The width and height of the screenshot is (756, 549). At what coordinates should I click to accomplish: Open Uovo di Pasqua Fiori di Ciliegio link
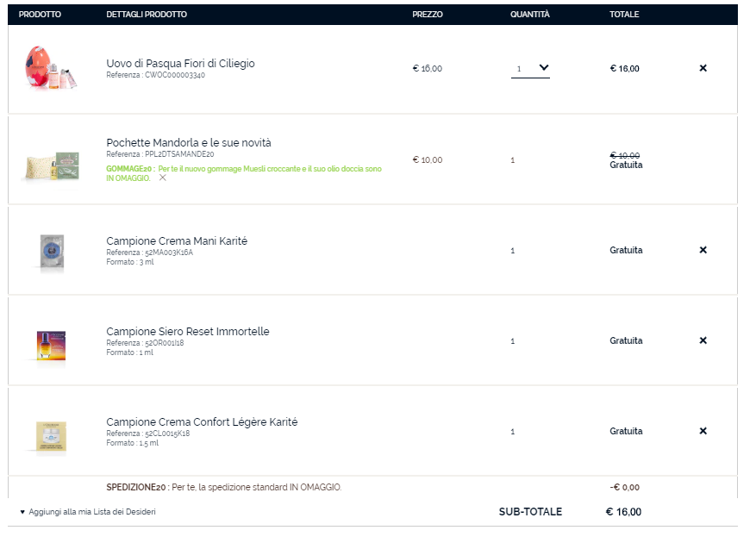pos(180,64)
